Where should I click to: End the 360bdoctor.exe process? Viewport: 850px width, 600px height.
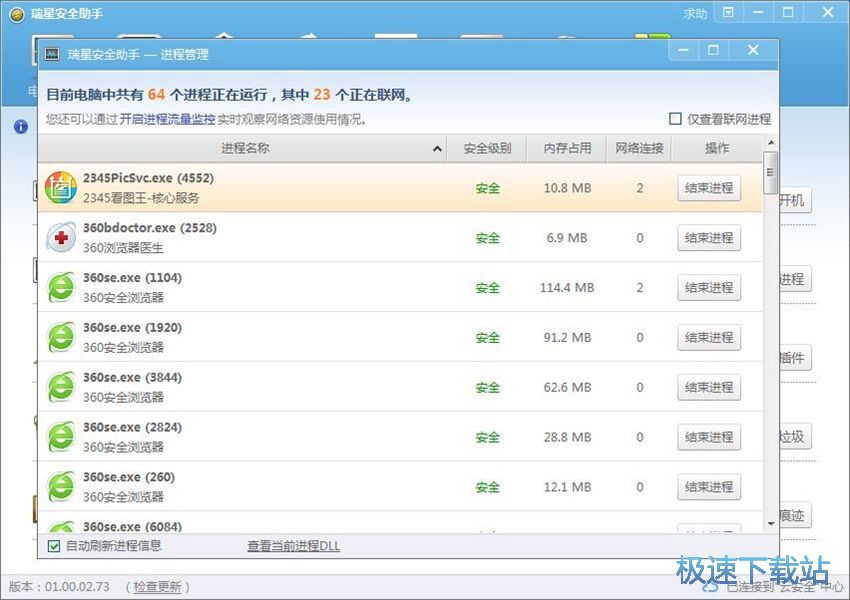[x=709, y=238]
